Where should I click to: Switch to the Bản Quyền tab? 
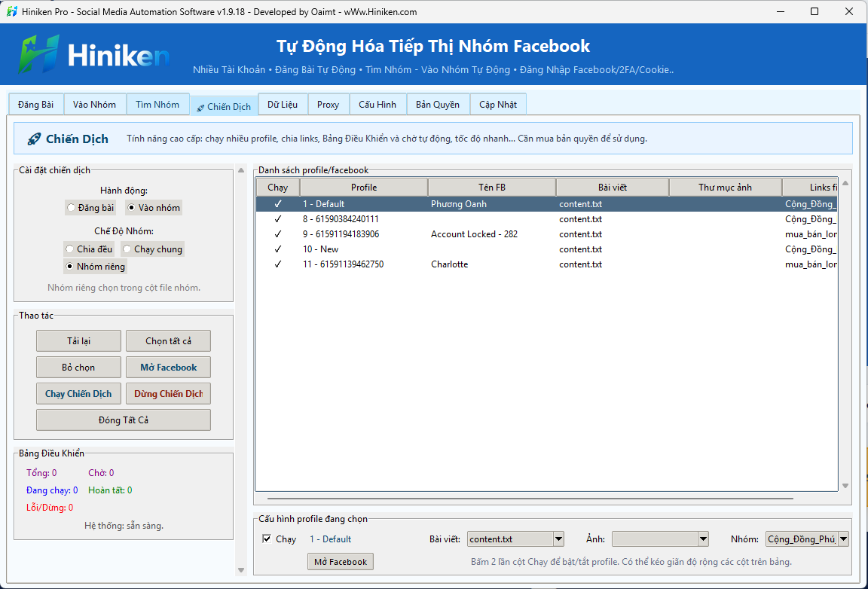pyautogui.click(x=438, y=104)
